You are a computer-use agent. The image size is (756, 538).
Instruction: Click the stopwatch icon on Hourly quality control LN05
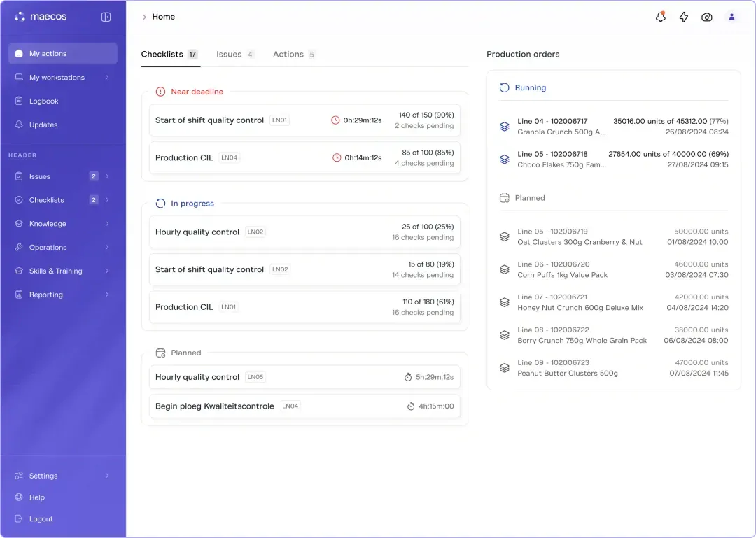tap(408, 377)
